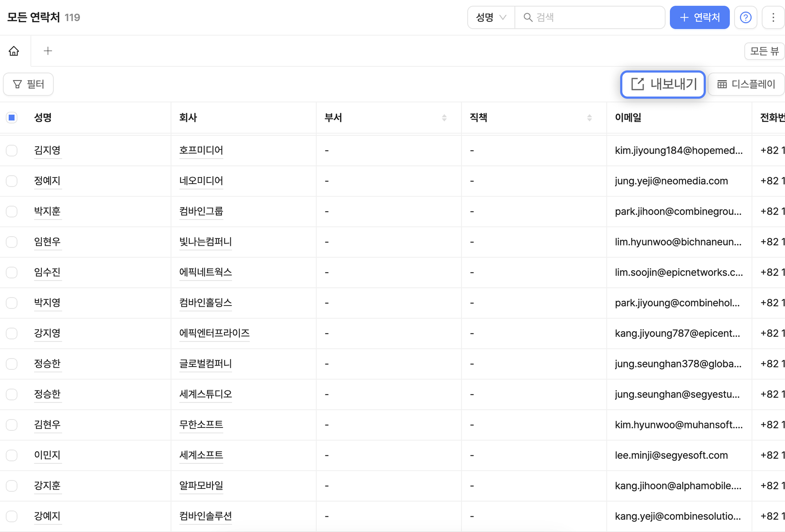Select the checkbox next to 임수진

coord(12,272)
